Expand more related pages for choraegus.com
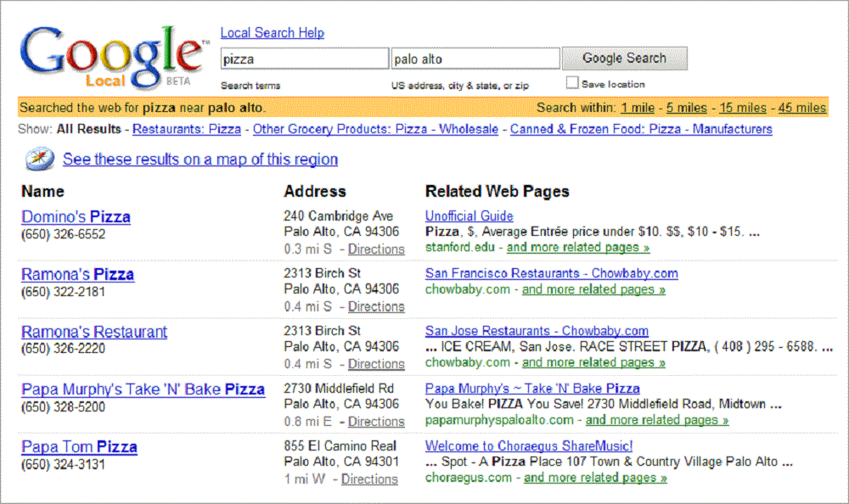The width and height of the screenshot is (849, 504). 595,478
